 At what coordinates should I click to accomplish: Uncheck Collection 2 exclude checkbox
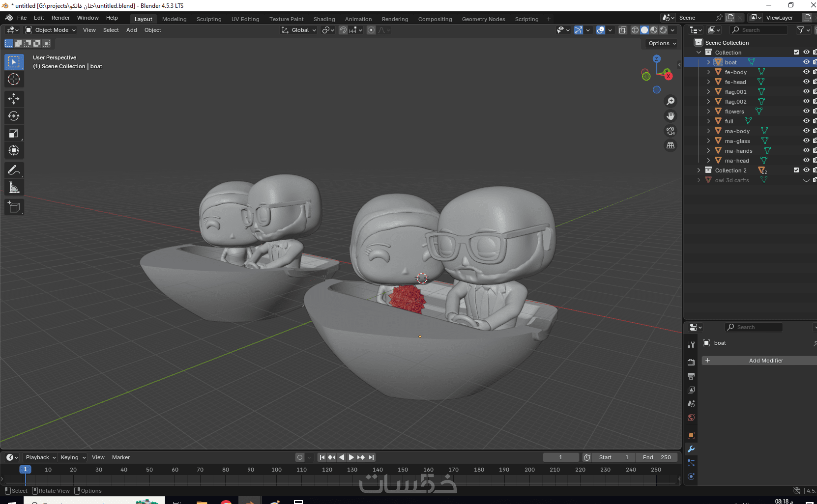(796, 170)
